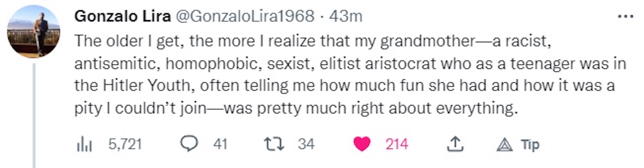Image resolution: width=644 pixels, height=168 pixels.
Task: Open the view analytics bar chart icon
Action: 84,144
